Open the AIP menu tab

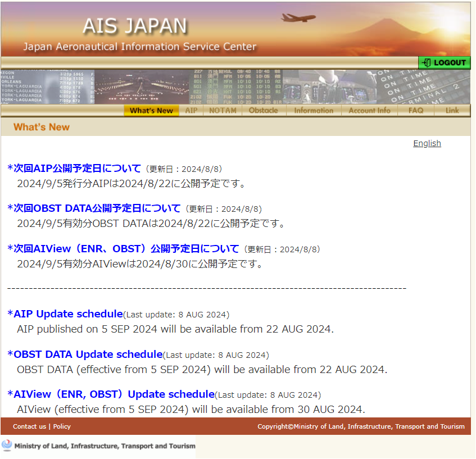[x=191, y=111]
